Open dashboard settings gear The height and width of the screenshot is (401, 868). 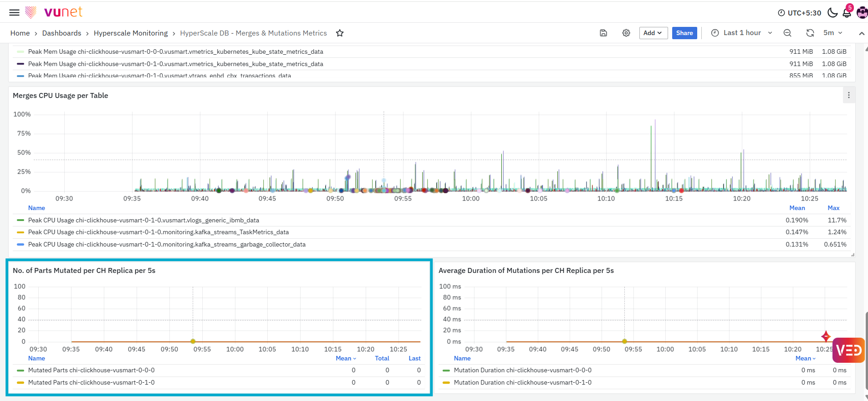626,33
